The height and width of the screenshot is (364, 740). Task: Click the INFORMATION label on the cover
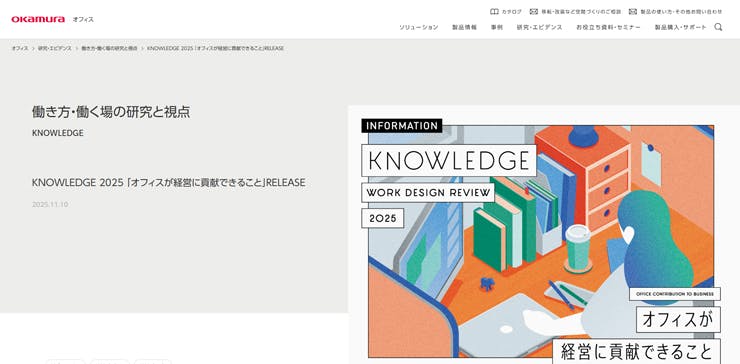coord(402,126)
